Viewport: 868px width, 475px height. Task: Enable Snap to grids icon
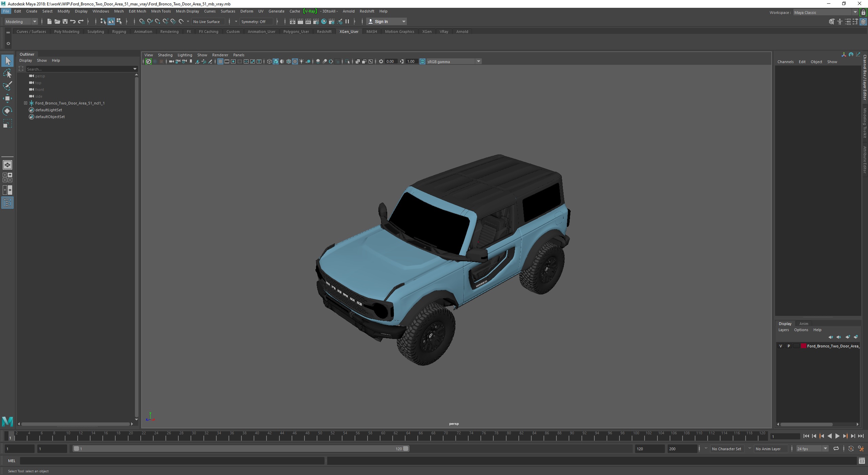(142, 22)
